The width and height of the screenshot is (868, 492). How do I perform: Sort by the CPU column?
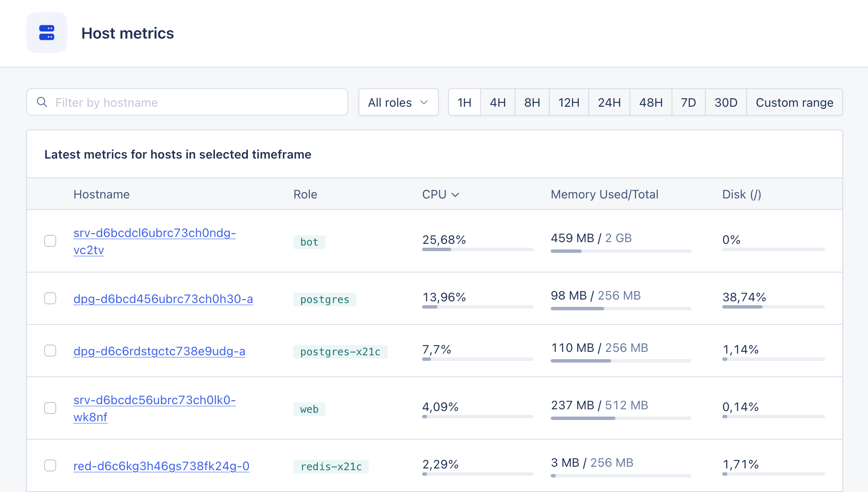pyautogui.click(x=440, y=194)
